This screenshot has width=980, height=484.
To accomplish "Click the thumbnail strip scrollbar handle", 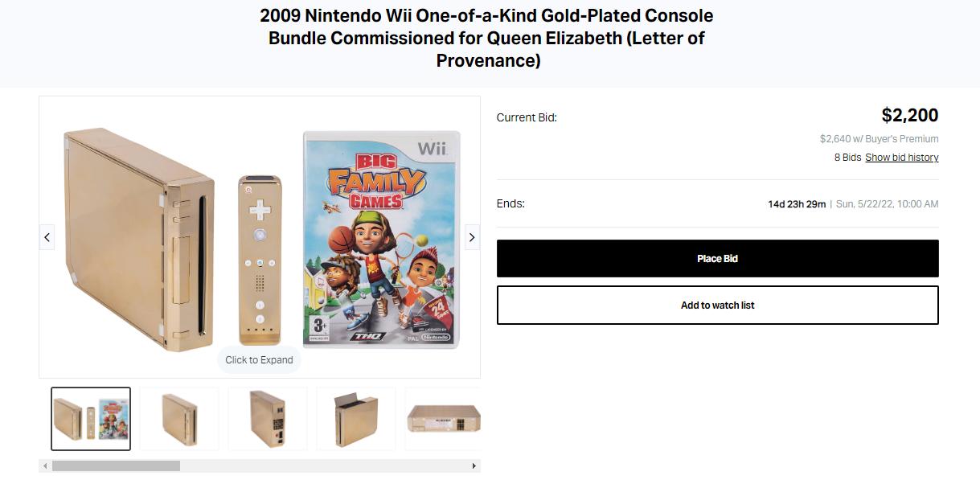I will click(x=116, y=466).
